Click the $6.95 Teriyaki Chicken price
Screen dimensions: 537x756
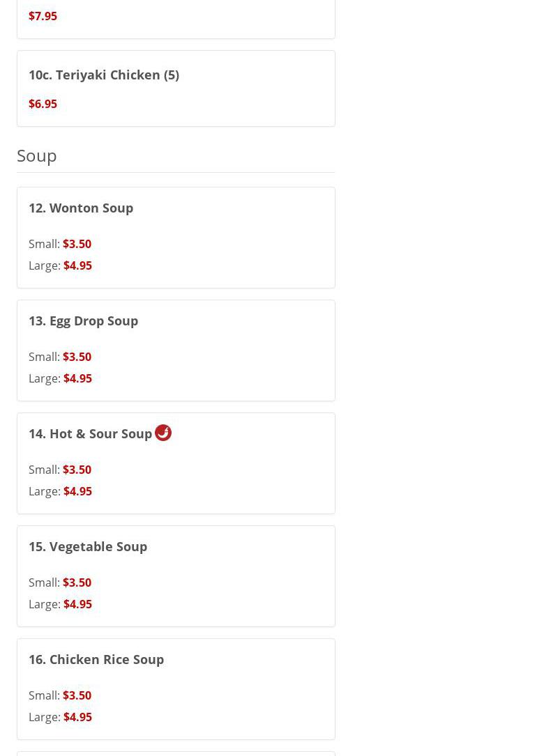pos(43,104)
